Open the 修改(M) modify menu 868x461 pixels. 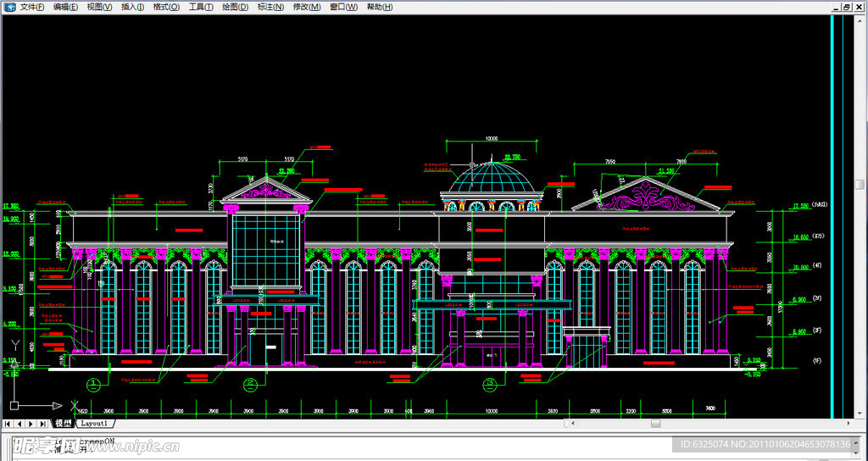coord(306,7)
